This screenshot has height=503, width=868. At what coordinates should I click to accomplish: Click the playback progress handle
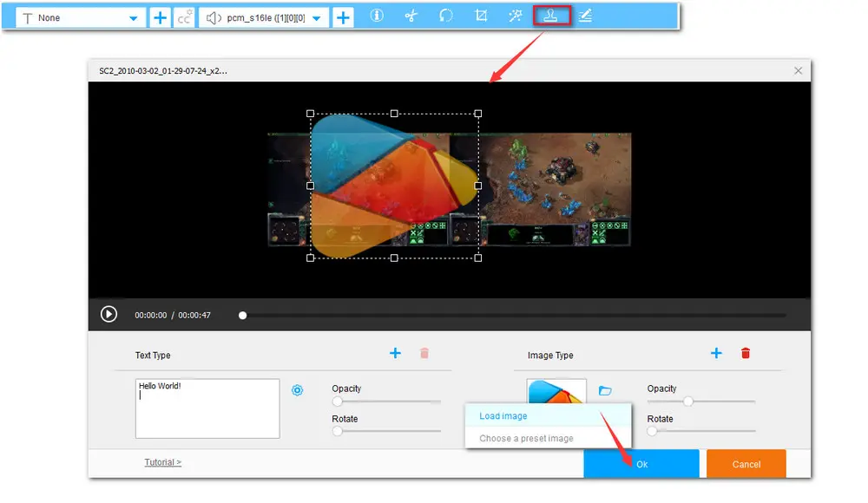242,316
